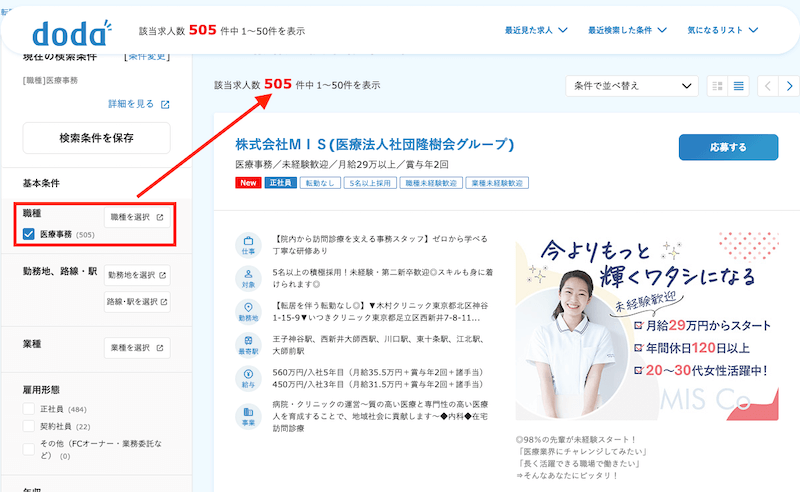
Task: Click the 業種未経験歓迎 tag
Action: [497, 183]
